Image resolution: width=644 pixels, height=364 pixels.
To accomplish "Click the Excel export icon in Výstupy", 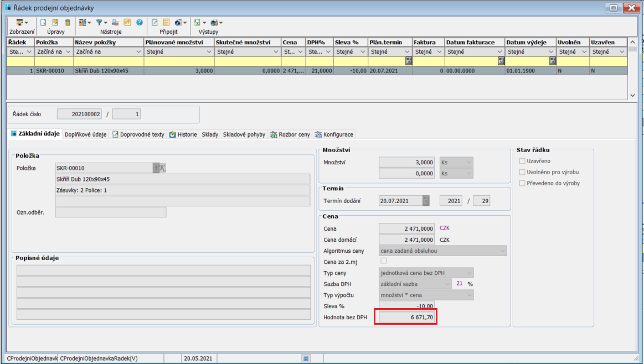I will coord(197,23).
